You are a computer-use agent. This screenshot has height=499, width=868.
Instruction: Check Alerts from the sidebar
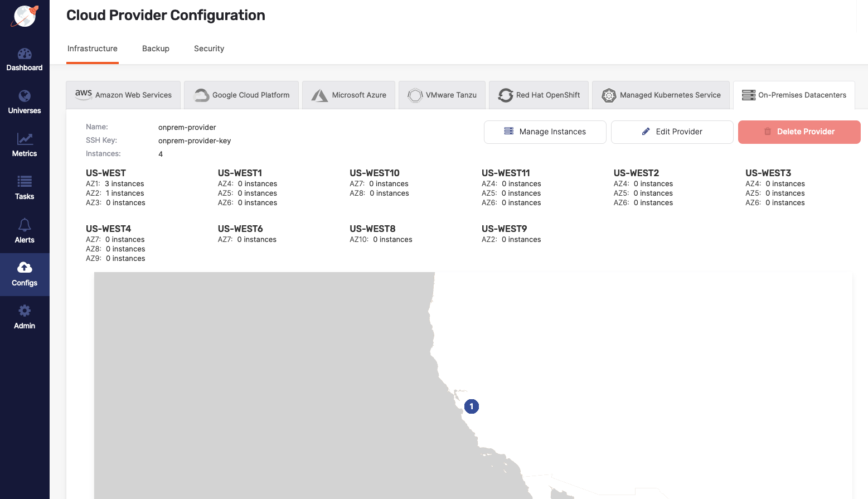[25, 231]
